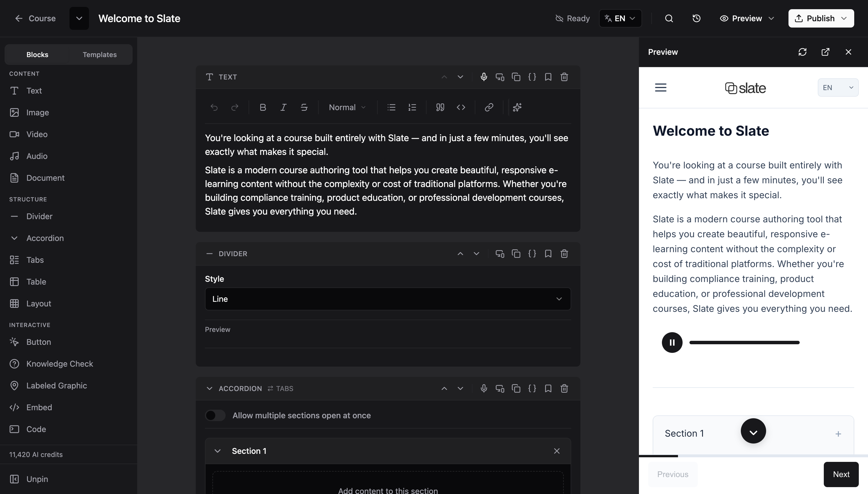This screenshot has height=494, width=868.
Task: Collapse Section 1 in the accordion block
Action: [x=217, y=451]
